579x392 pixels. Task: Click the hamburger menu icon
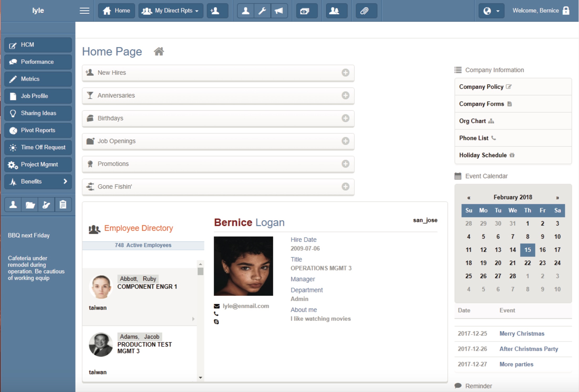84,11
